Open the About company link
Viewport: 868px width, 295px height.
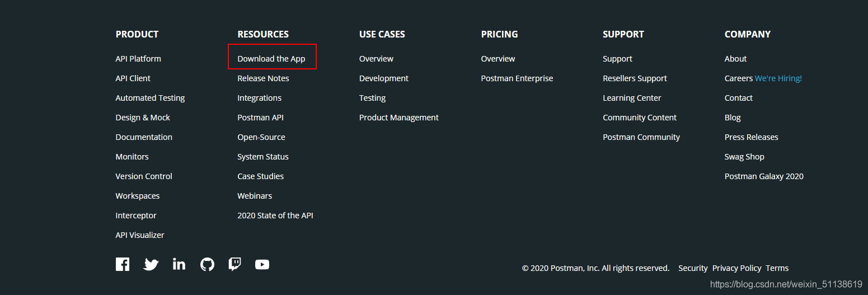[735, 59]
